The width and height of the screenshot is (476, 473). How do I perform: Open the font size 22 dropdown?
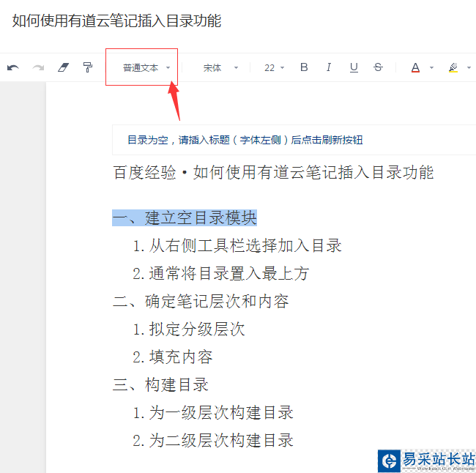click(274, 67)
